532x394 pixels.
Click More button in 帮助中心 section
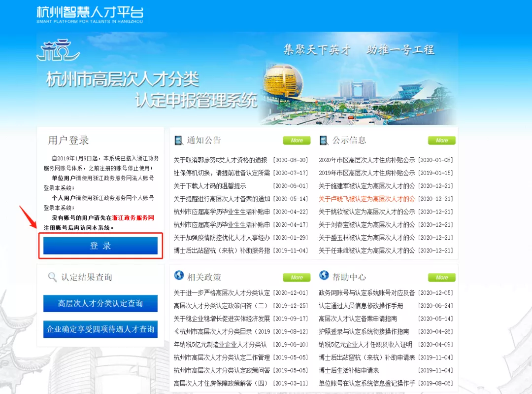pos(442,278)
